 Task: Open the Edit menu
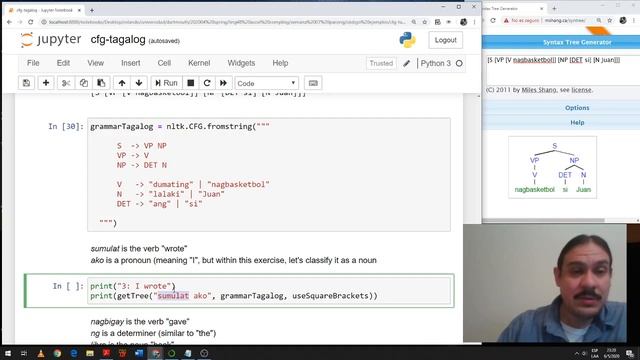pyautogui.click(x=63, y=63)
